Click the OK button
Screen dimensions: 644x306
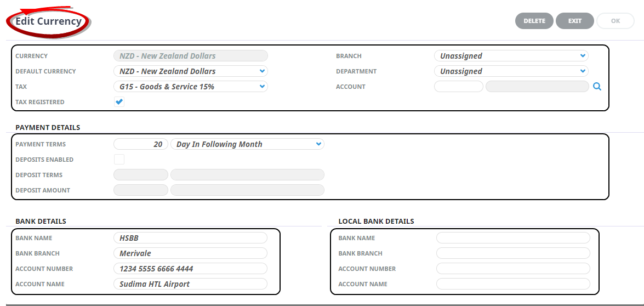[x=615, y=21]
